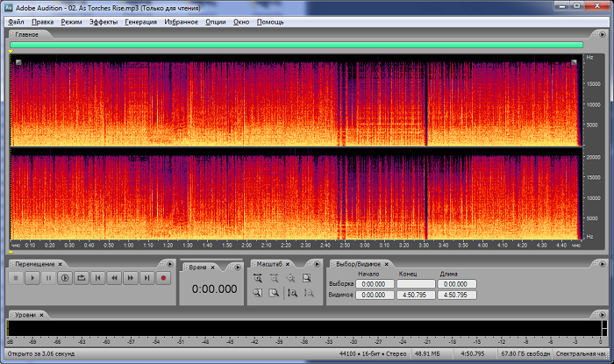Click the Fast Forward transport button
The height and width of the screenshot is (364, 614).
point(131,278)
